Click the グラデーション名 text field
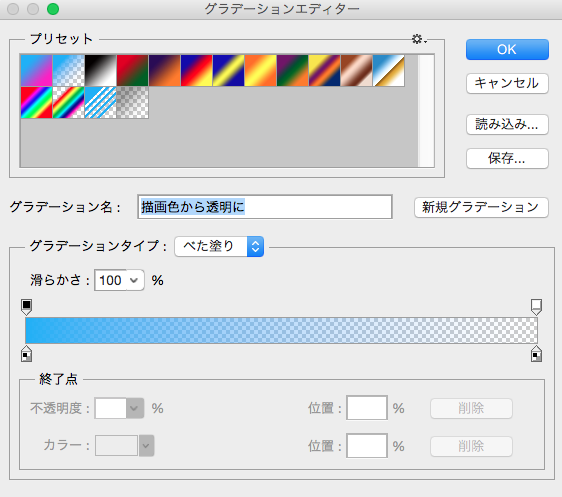 [265, 207]
